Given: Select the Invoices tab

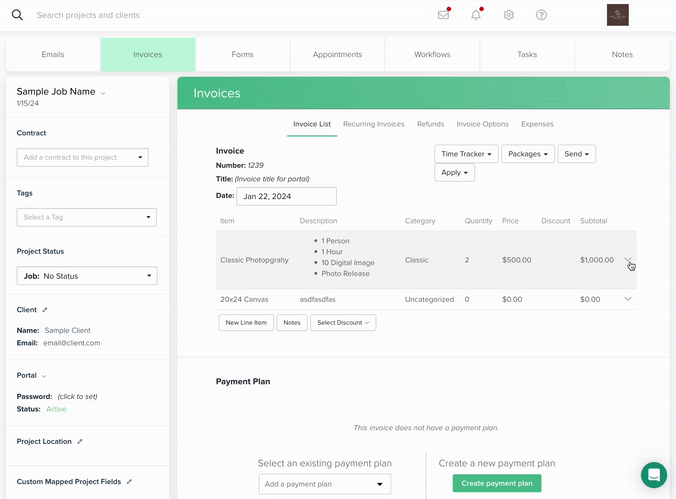Looking at the screenshot, I should 148,54.
